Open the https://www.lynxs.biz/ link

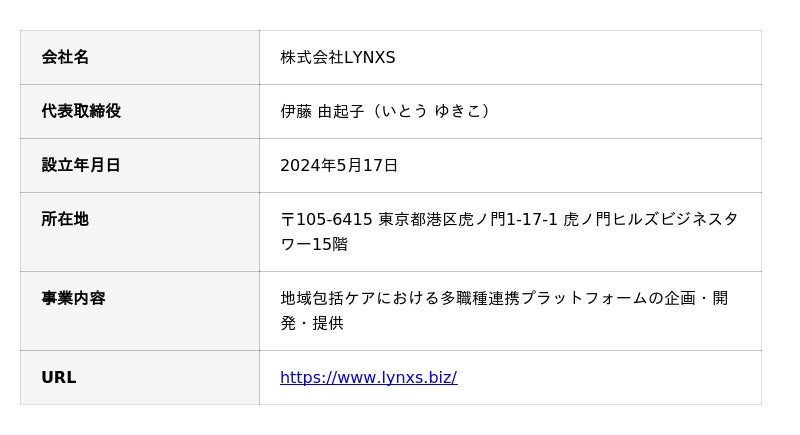click(x=368, y=377)
